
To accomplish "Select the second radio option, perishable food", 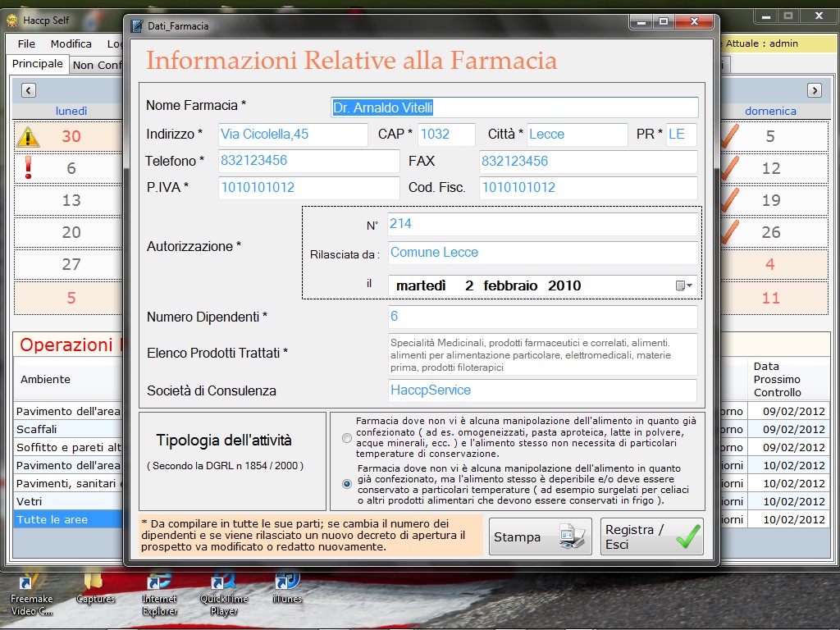I will pos(347,484).
